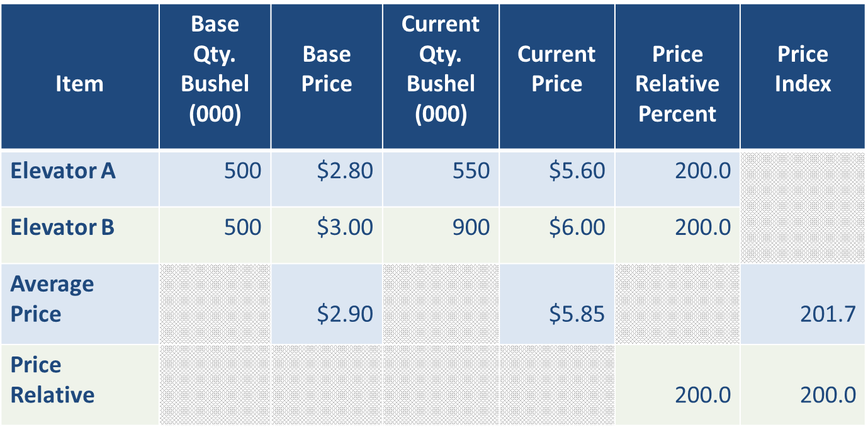Select the 201.7 price index cell

coord(828,314)
